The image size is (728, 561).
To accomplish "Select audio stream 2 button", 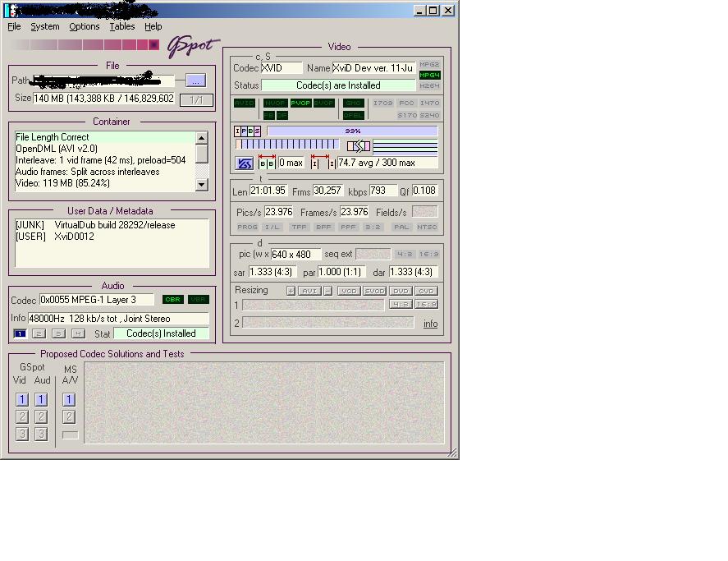I will pos(39,333).
